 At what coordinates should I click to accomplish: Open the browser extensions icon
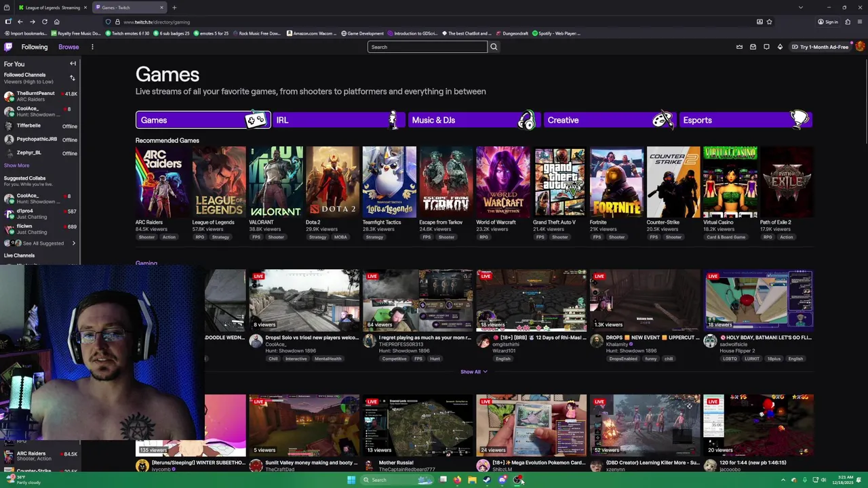[x=848, y=22]
